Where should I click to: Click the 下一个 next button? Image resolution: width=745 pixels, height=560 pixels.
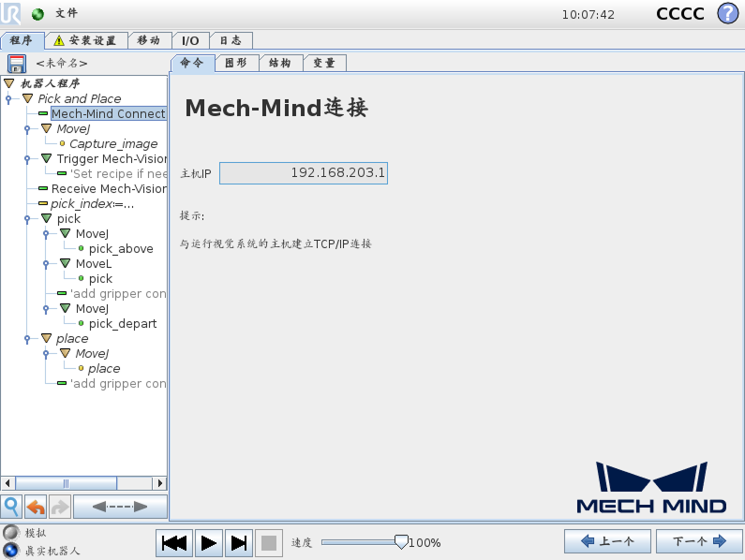[x=699, y=541]
